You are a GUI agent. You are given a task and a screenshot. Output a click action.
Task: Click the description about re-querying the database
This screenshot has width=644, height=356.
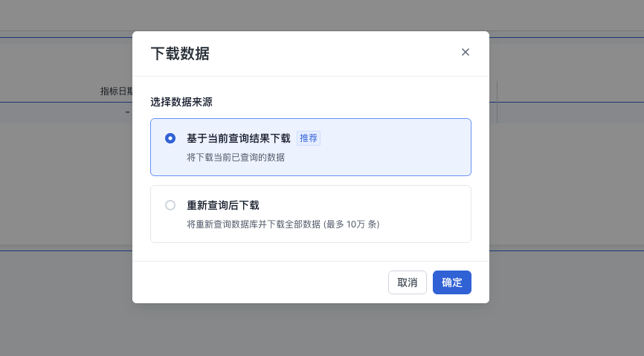click(x=253, y=224)
